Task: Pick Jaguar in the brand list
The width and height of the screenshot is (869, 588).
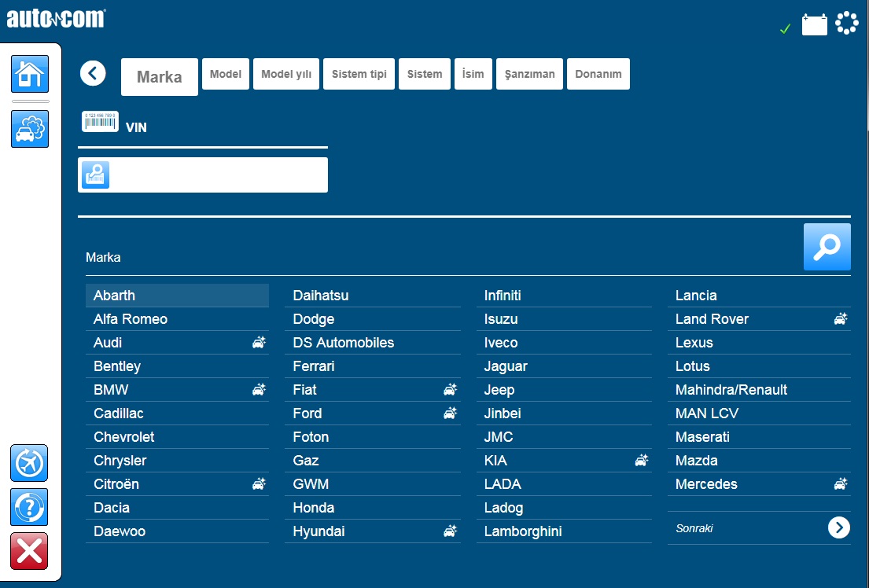Action: 506,366
